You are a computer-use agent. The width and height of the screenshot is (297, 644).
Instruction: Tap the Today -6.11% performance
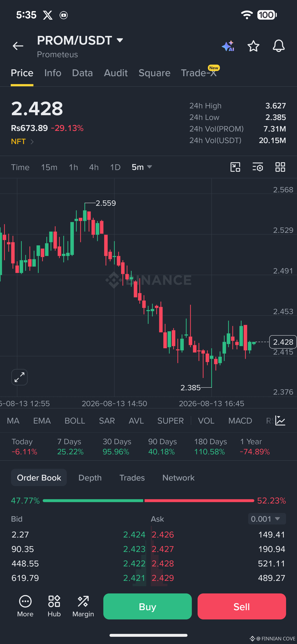click(x=24, y=446)
